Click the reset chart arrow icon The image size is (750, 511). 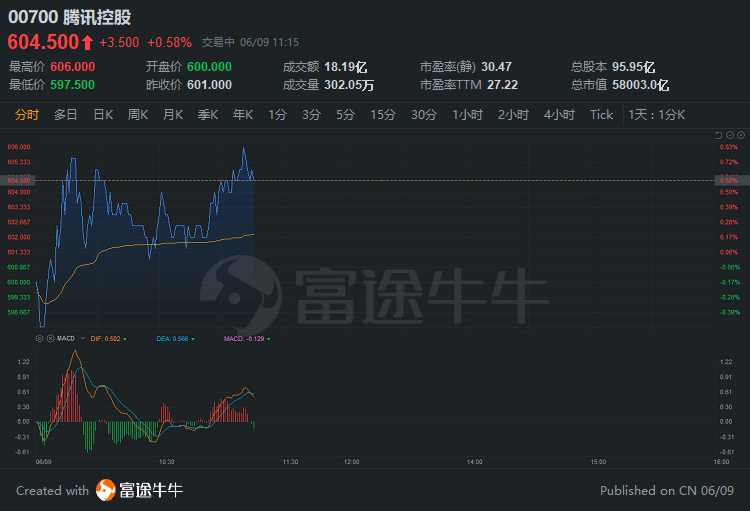(x=718, y=134)
